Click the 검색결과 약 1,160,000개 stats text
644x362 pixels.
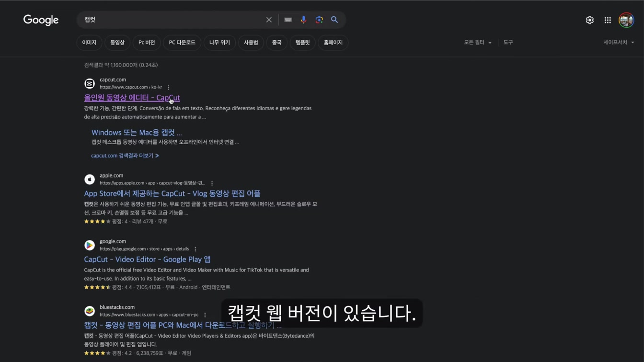[121, 65]
